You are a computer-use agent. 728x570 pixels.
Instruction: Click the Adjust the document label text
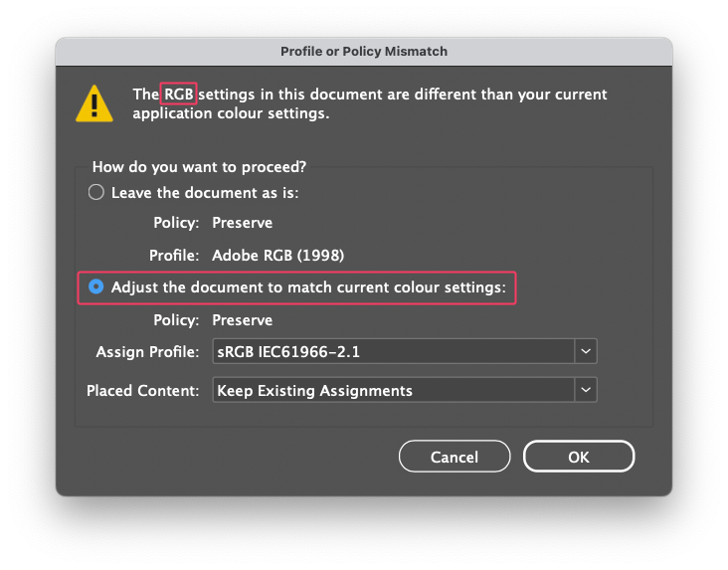click(308, 287)
